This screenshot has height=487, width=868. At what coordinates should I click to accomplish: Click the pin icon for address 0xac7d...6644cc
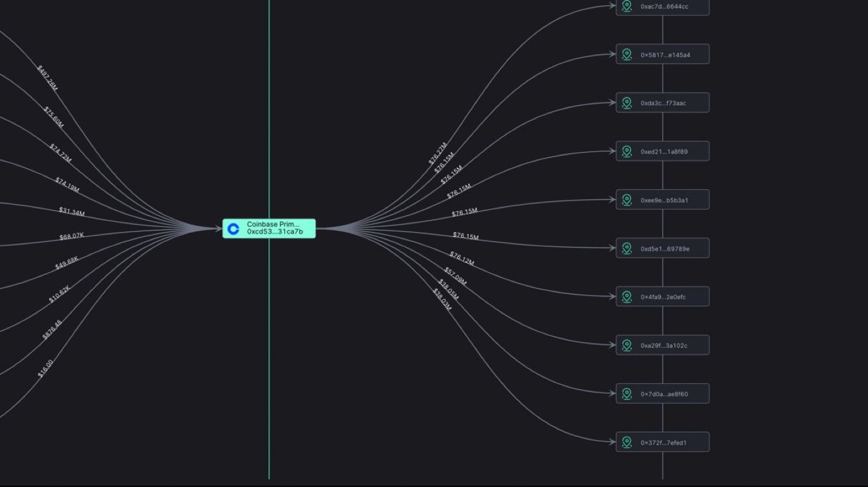tap(626, 6)
